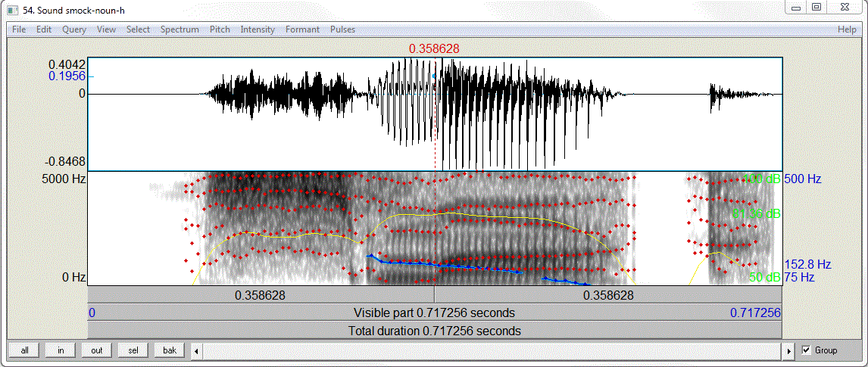This screenshot has width=868, height=367.
Task: Open the Select menu
Action: click(139, 30)
